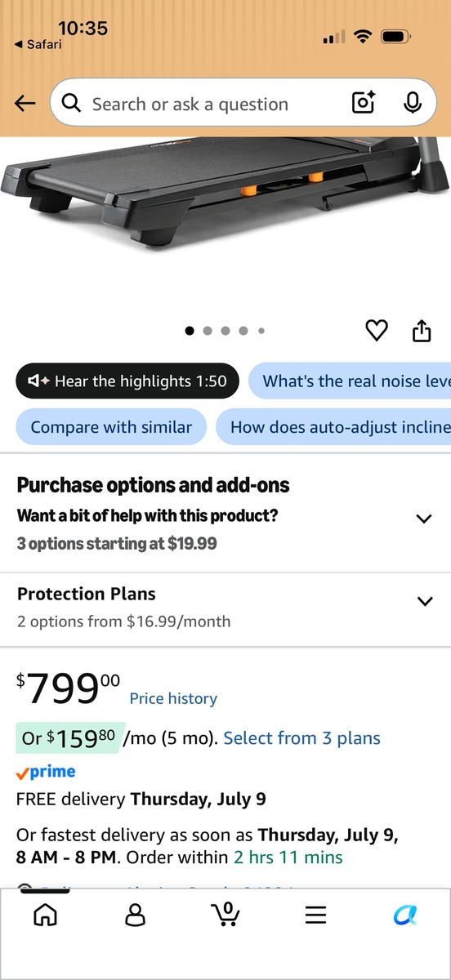The image size is (451, 980).
Task: Tap the microphone voice search icon
Action: coord(413,103)
